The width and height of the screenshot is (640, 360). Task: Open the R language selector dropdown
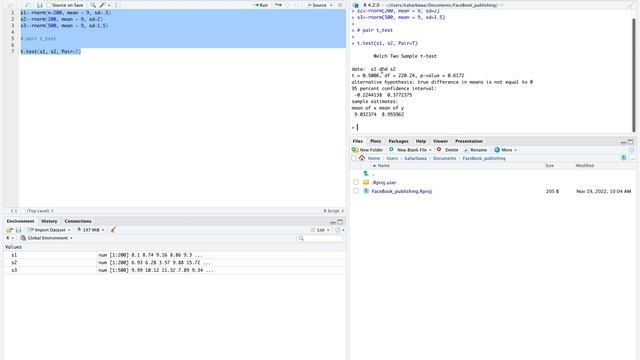click(x=10, y=238)
